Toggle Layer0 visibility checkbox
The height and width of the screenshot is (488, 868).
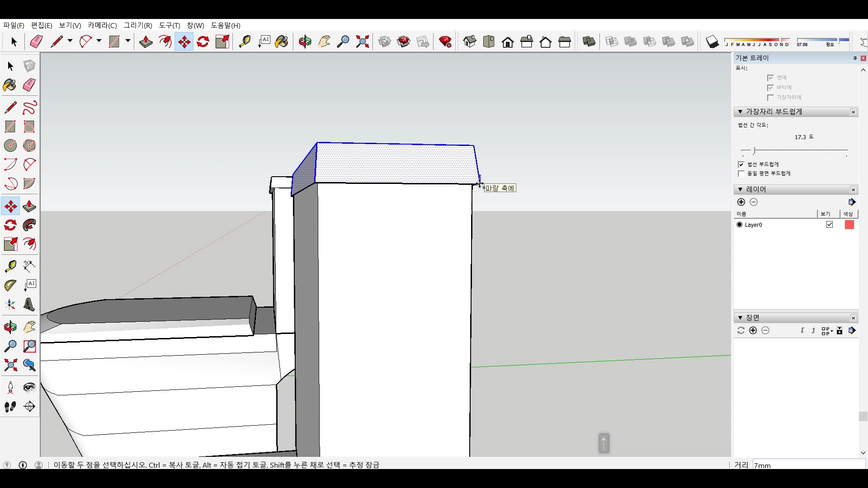(x=830, y=225)
